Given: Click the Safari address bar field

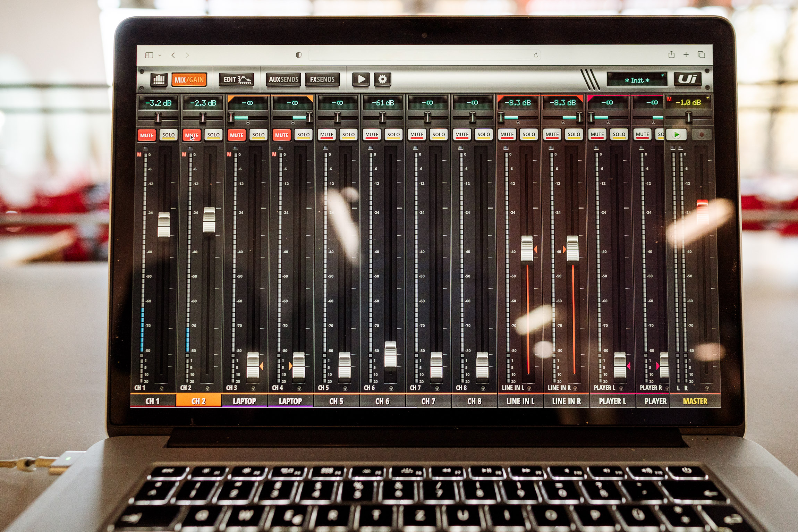Looking at the screenshot, I should [x=424, y=55].
